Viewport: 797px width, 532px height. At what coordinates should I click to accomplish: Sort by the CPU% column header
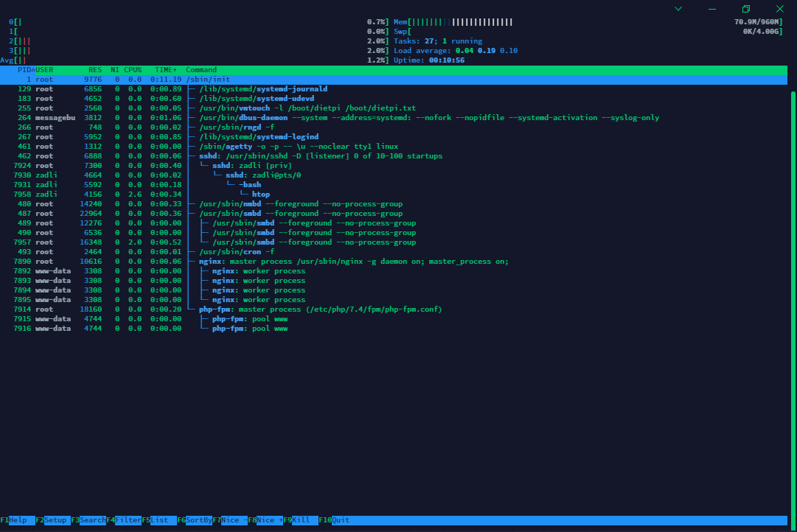pyautogui.click(x=133, y=69)
